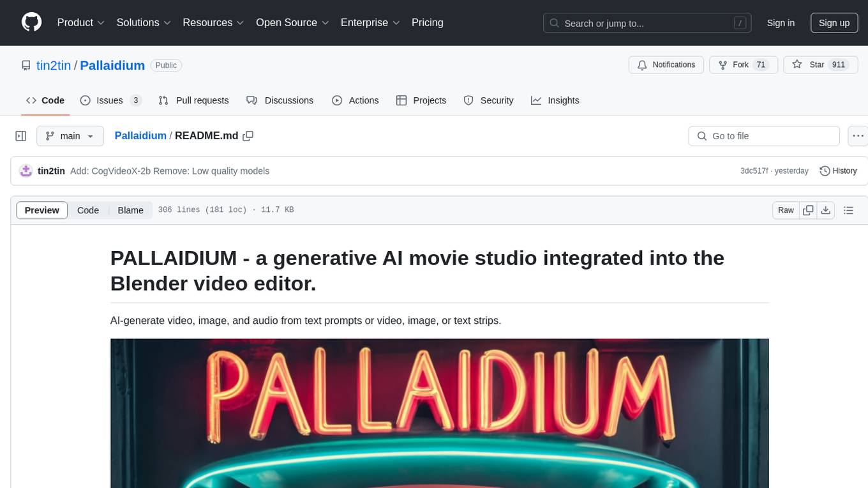Open the more file actions menu
This screenshot has height=488, width=868.
[858, 136]
